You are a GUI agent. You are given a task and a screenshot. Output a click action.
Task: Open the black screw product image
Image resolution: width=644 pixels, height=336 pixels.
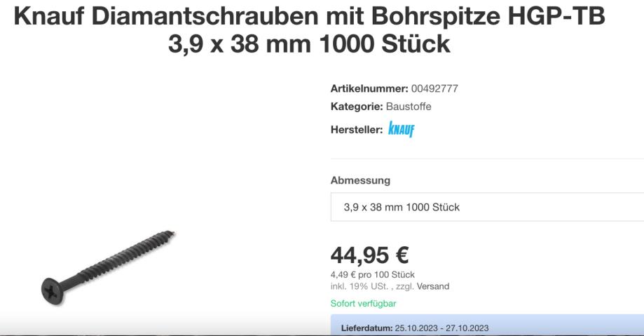pyautogui.click(x=109, y=268)
